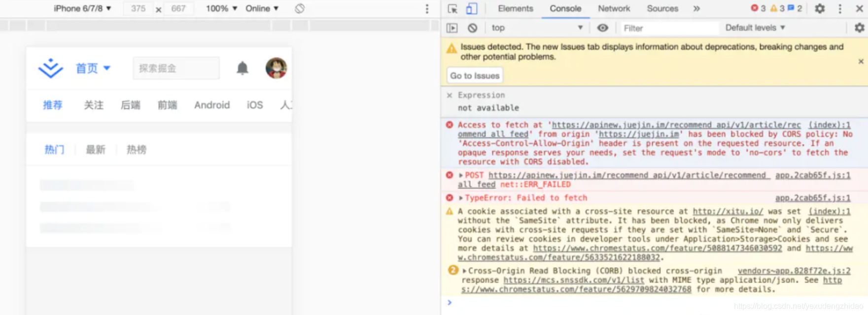Image resolution: width=868 pixels, height=315 pixels.
Task: Click the red error icon beside CORS message
Action: [x=450, y=125]
